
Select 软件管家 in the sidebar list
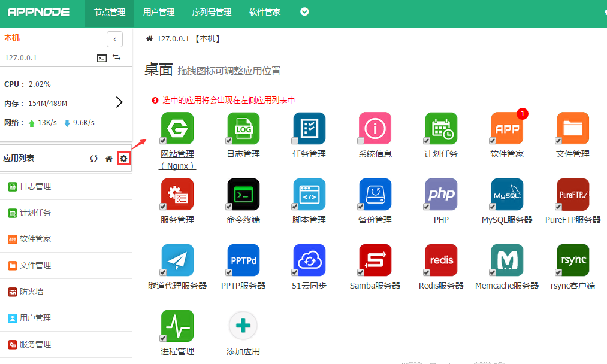pyautogui.click(x=66, y=239)
